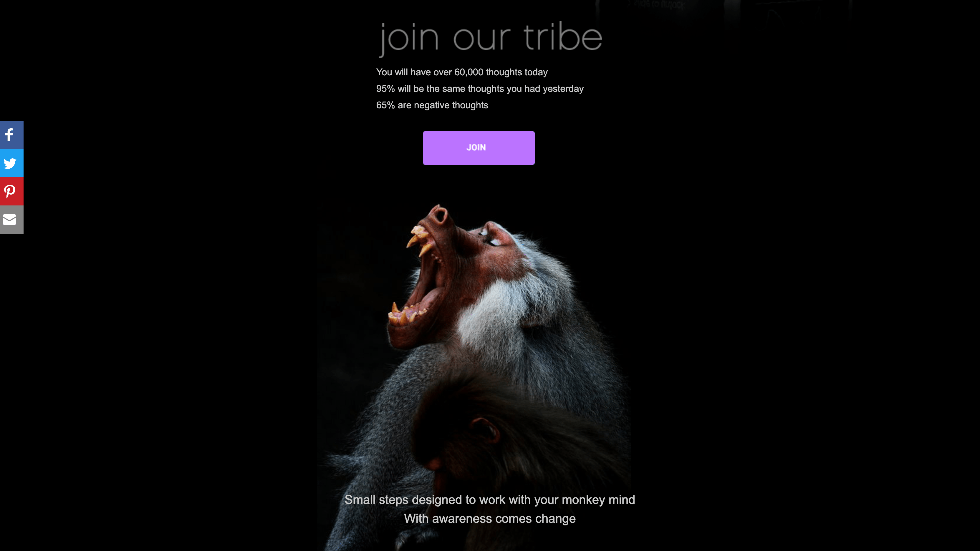The image size is (980, 551).
Task: Click the "Small steps designed" caption line
Action: click(x=490, y=500)
